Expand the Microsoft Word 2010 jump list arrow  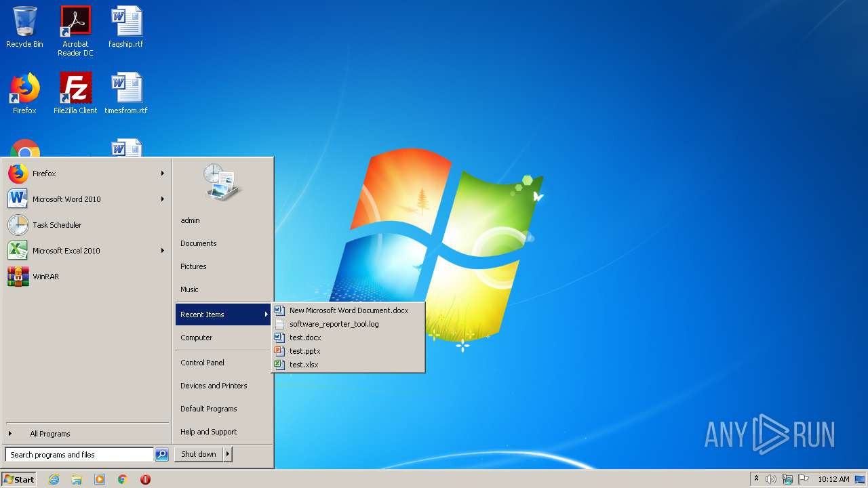pyautogui.click(x=163, y=199)
